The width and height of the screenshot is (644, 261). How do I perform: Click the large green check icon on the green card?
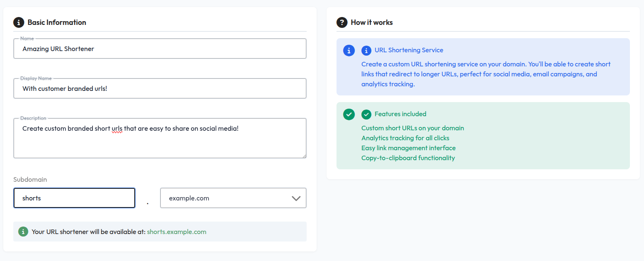[x=349, y=114]
